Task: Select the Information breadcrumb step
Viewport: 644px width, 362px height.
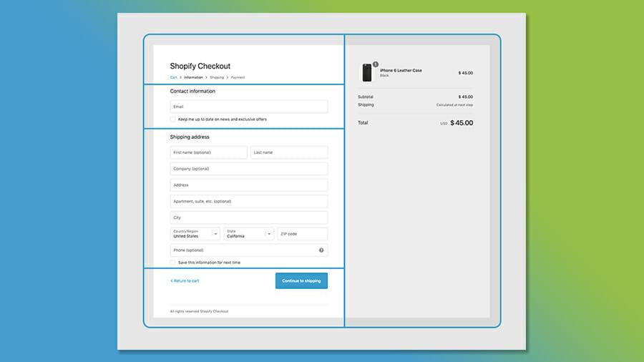Action: pyautogui.click(x=193, y=77)
